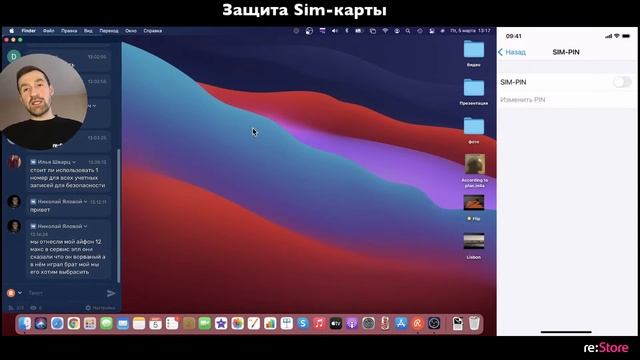Image resolution: width=640 pixels, height=360 pixels.
Task: Open Photos app in the dock
Action: click(237, 324)
